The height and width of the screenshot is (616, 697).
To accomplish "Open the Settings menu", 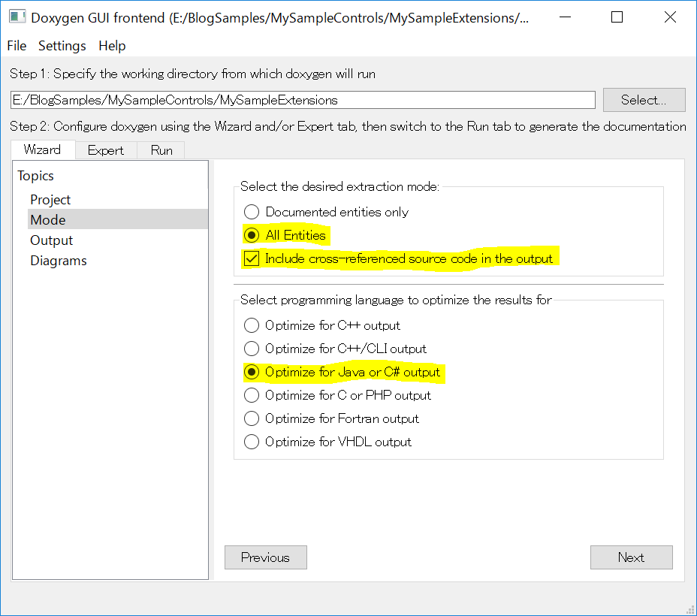I will click(x=62, y=46).
